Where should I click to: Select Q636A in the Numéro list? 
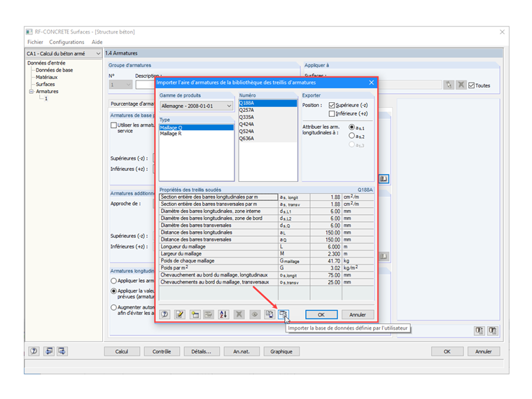click(267, 139)
